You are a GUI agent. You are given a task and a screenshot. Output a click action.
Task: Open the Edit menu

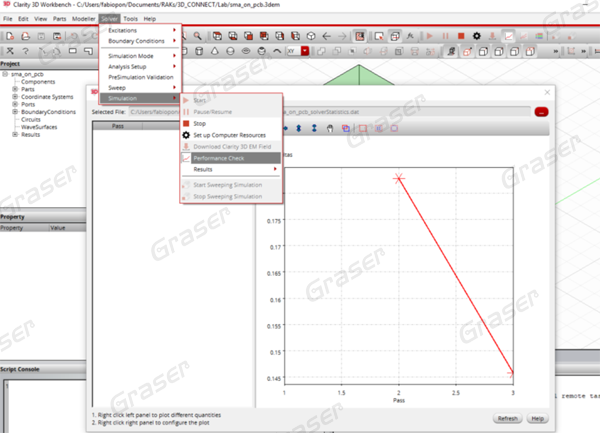23,19
